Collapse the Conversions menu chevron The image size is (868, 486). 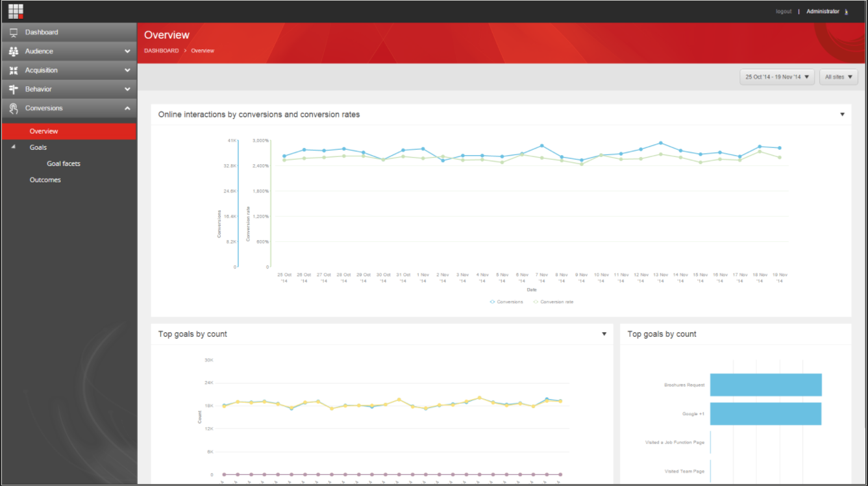(127, 108)
